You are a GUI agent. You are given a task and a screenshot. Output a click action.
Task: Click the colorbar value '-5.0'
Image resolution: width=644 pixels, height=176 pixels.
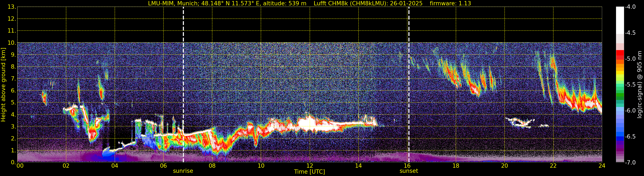pos(630,59)
